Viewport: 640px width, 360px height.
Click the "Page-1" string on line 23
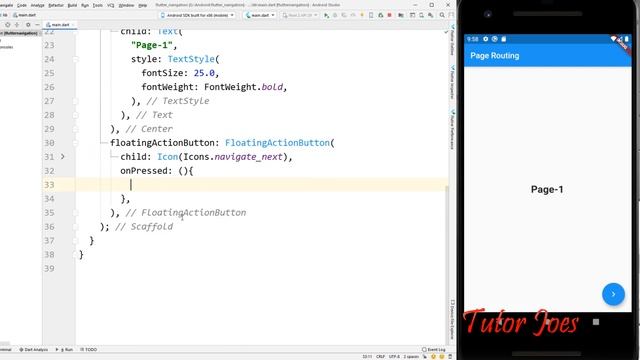click(152, 45)
